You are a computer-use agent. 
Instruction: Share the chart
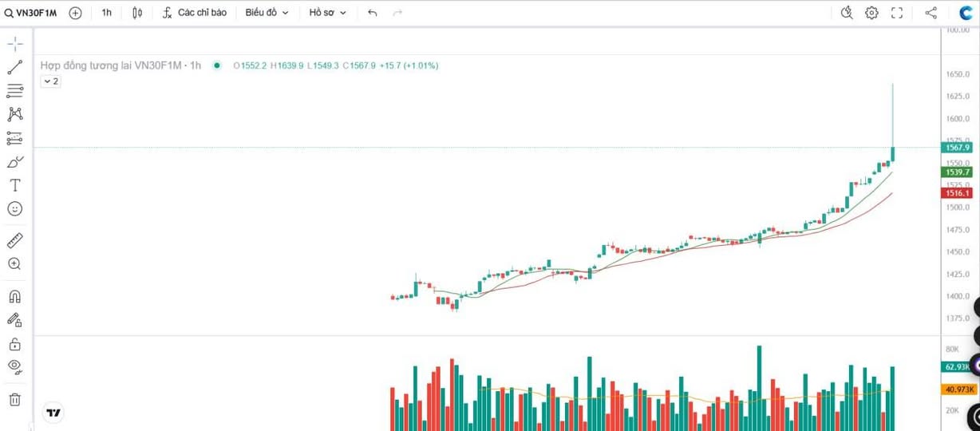tap(931, 13)
